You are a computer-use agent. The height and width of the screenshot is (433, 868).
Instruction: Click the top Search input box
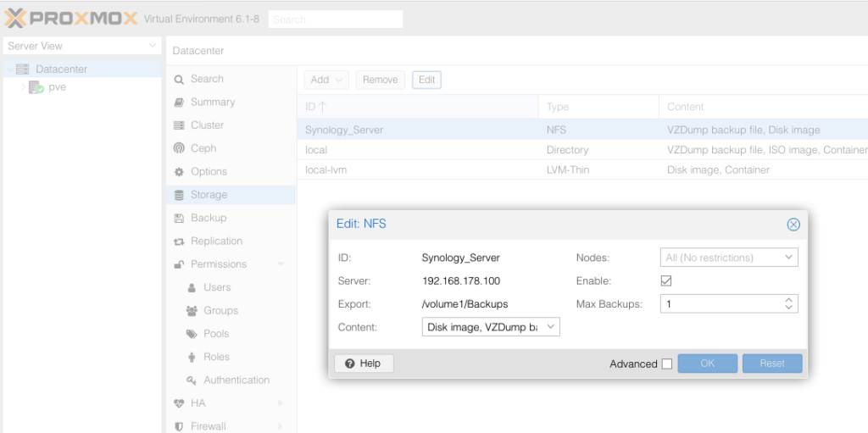[336, 19]
